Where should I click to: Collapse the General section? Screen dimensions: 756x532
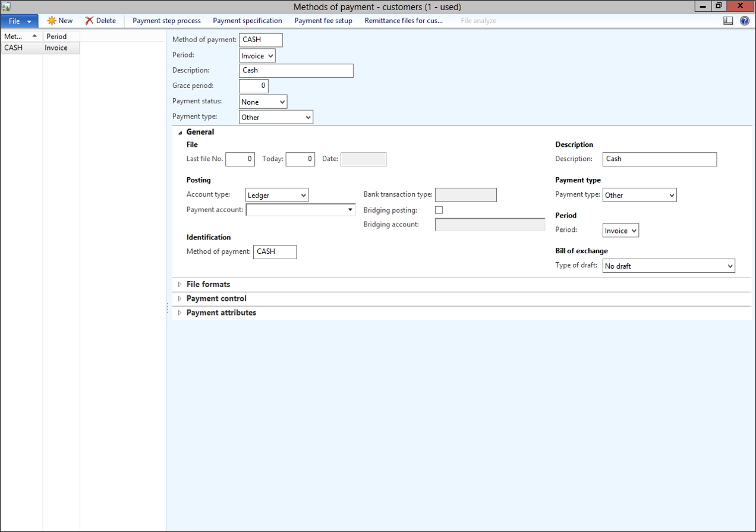(x=200, y=132)
